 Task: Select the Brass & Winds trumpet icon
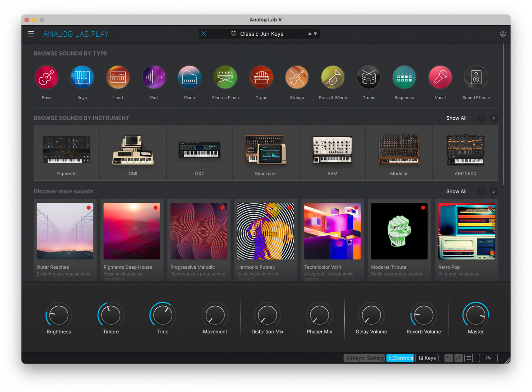coord(332,77)
